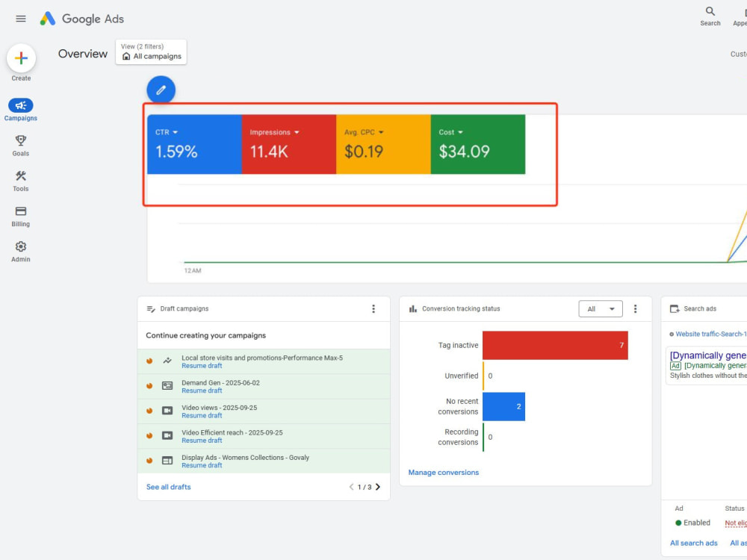The height and width of the screenshot is (560, 747).
Task: Click the Search magnifier icon
Action: point(710,11)
